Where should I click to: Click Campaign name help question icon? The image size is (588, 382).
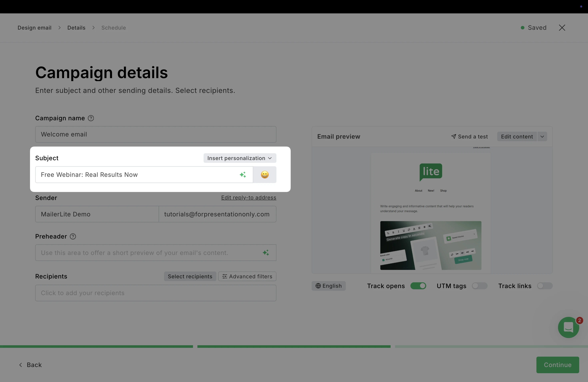[91, 118]
